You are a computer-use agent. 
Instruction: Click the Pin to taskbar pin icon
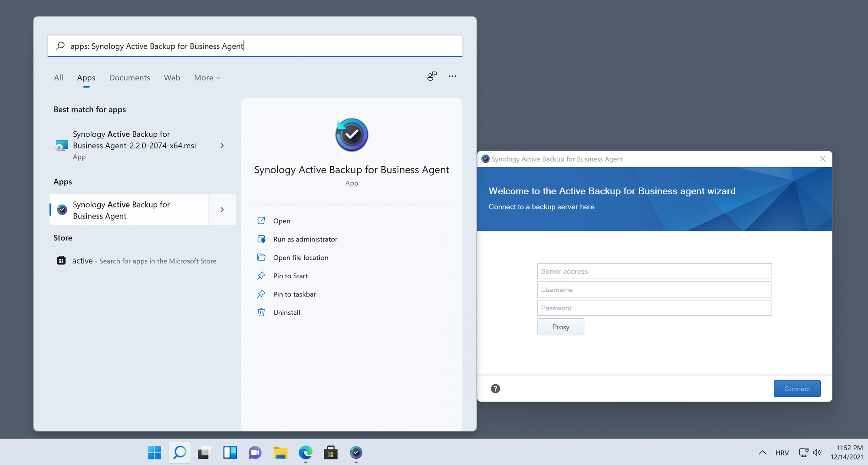click(x=261, y=294)
